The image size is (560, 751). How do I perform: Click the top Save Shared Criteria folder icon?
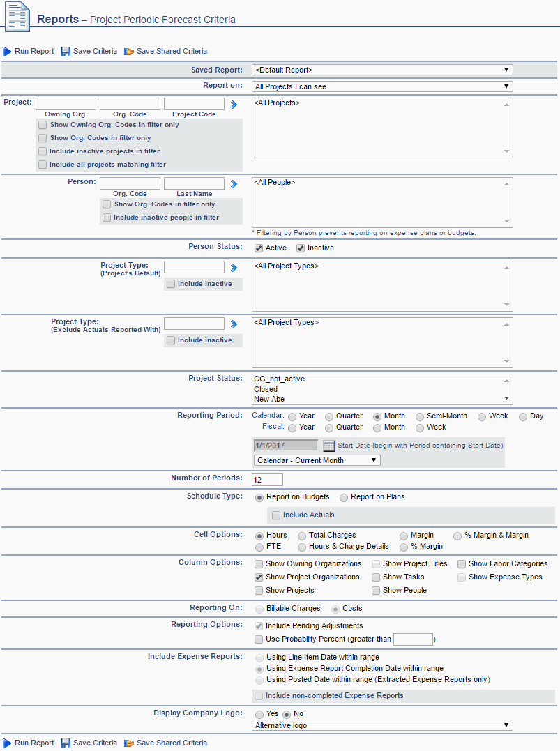[x=129, y=51]
